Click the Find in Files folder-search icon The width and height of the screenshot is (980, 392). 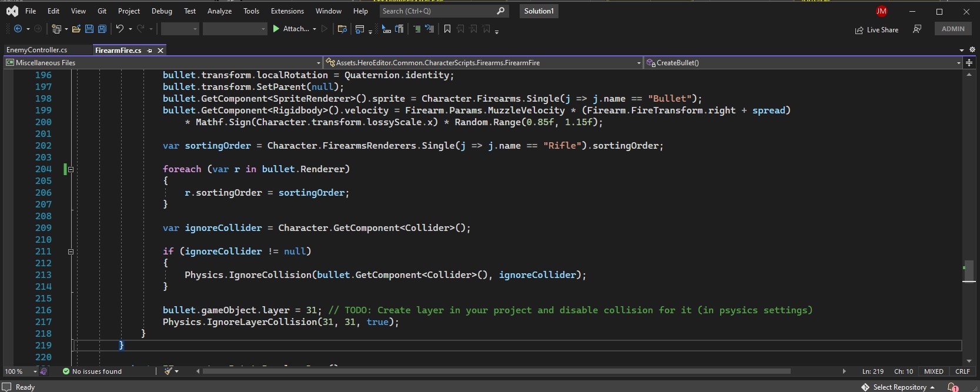point(342,29)
